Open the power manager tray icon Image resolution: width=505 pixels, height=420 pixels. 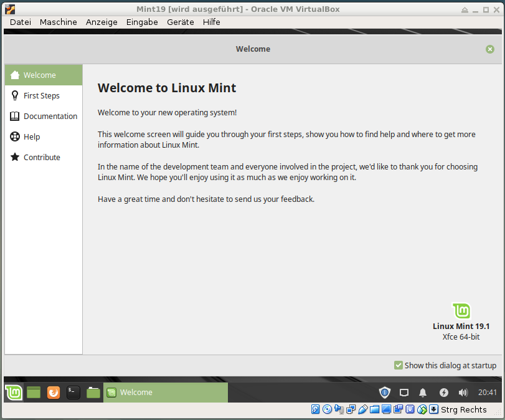pyautogui.click(x=443, y=393)
